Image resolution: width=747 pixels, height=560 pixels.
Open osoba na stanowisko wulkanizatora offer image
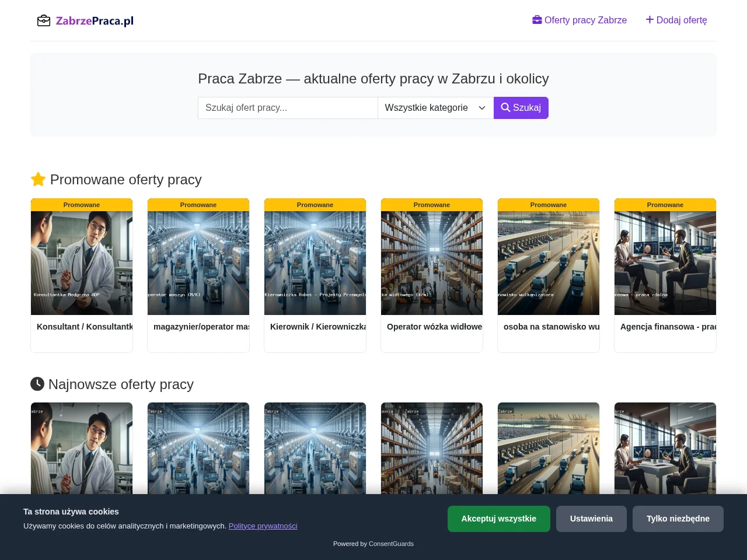[549, 263]
